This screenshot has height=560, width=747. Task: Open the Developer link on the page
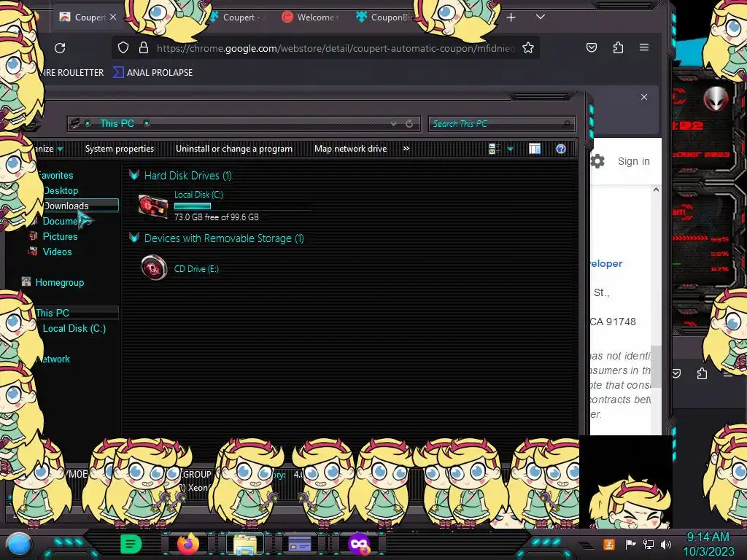point(606,263)
